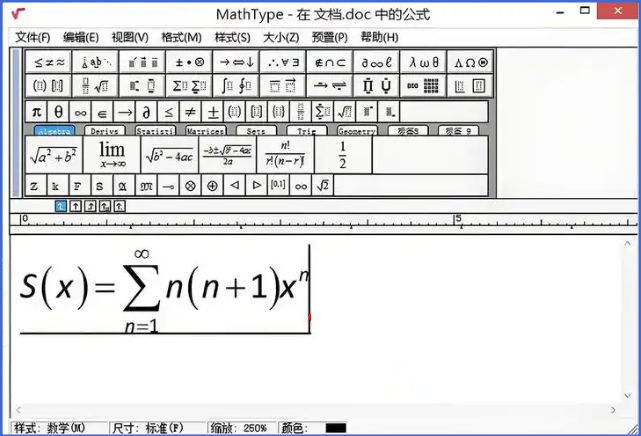Insert the one-half fraction expression
Screen dimensions: 641x436
click(x=343, y=155)
